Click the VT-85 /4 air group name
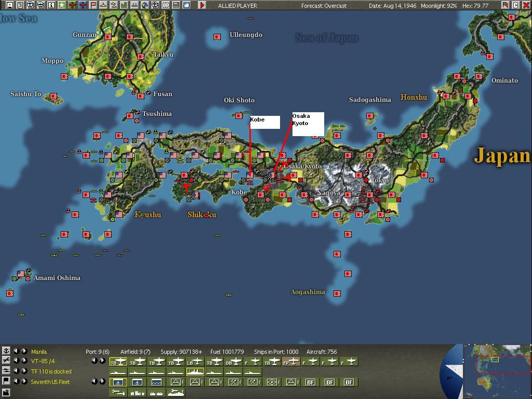Viewport: 532px width, 399px height. 43,362
